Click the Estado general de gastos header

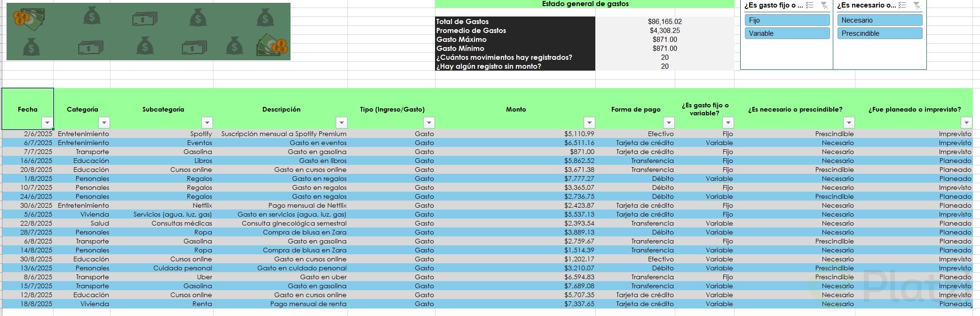[585, 4]
